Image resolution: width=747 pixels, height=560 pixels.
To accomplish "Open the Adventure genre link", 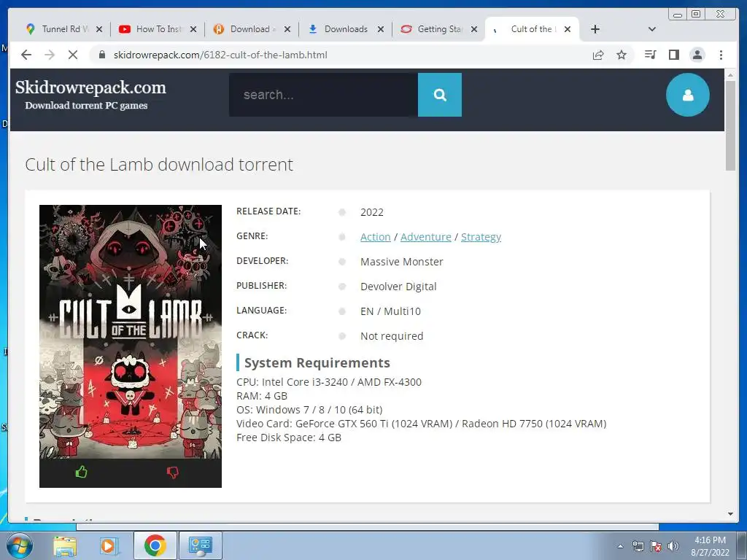I will 425,237.
